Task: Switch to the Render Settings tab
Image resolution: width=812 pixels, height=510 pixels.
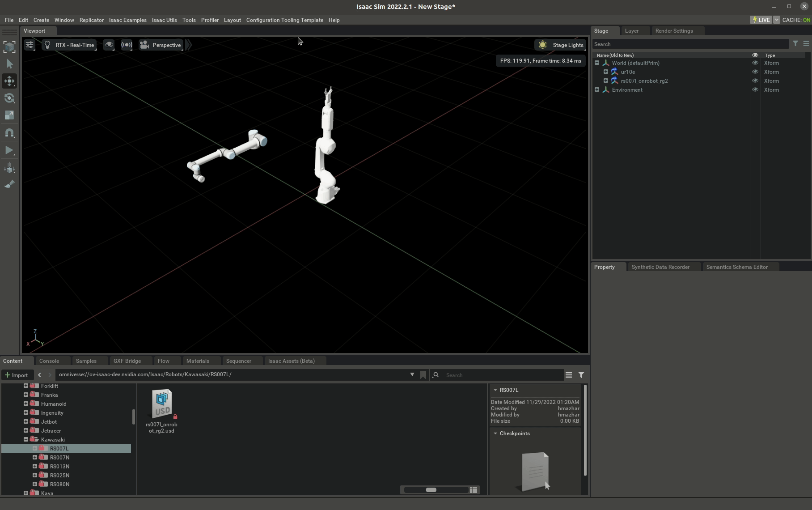Action: [674, 31]
